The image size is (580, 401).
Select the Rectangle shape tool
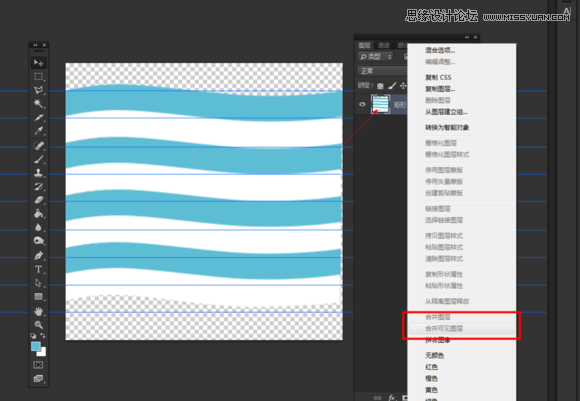[x=38, y=297]
